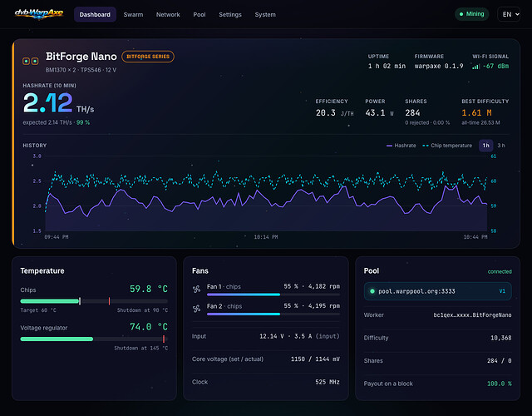Image resolution: width=532 pixels, height=416 pixels.
Task: Click the Fan 1 fan icon
Action: [196, 290]
